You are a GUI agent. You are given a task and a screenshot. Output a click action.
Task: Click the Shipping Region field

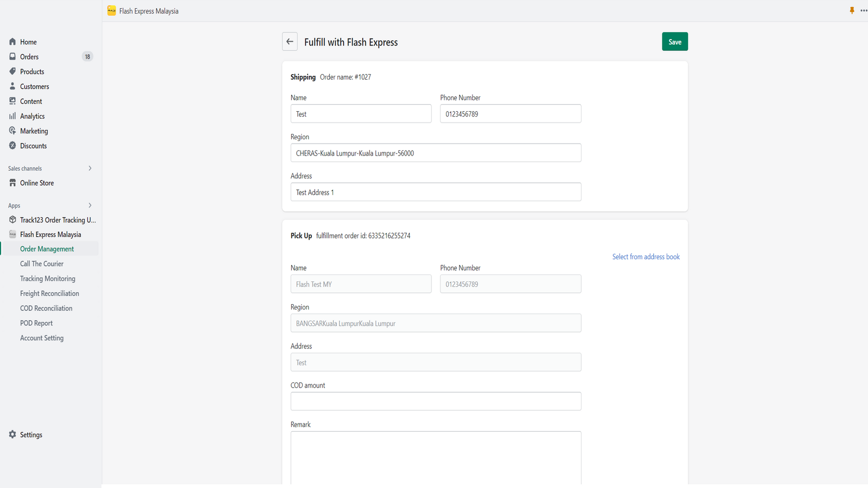coord(436,153)
